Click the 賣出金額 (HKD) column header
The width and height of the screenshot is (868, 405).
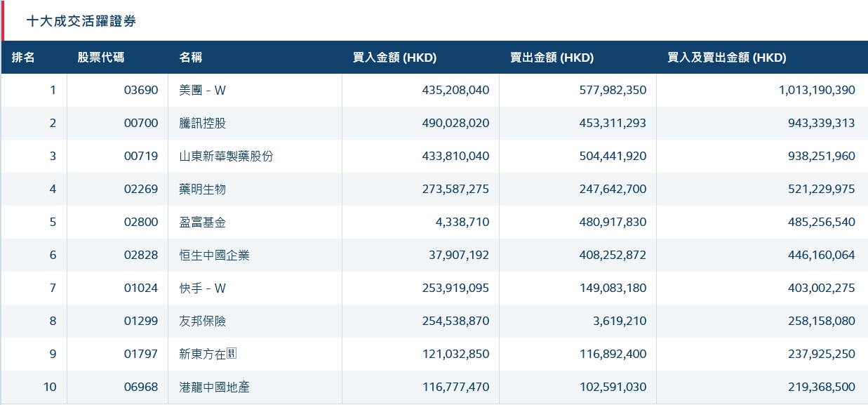tap(552, 58)
